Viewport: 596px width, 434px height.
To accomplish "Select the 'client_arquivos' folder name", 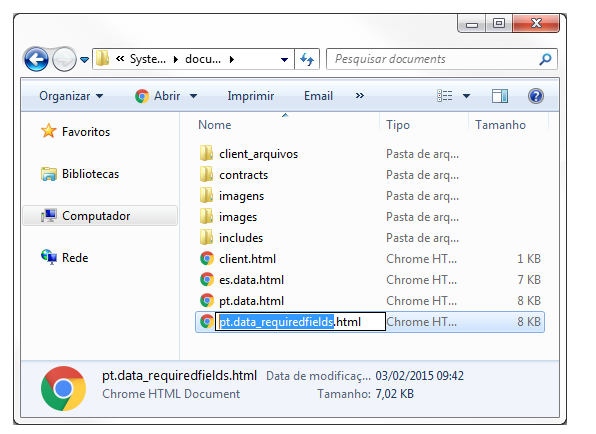I will (x=258, y=154).
